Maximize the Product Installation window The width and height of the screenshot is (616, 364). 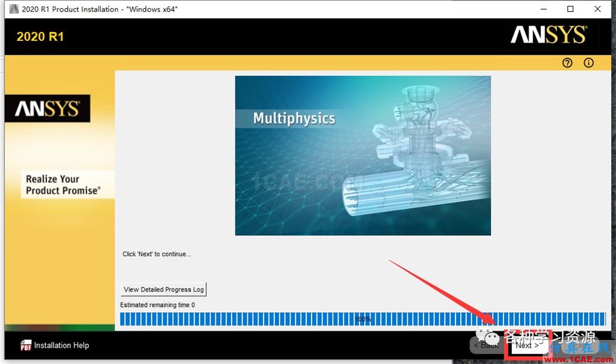click(x=570, y=9)
